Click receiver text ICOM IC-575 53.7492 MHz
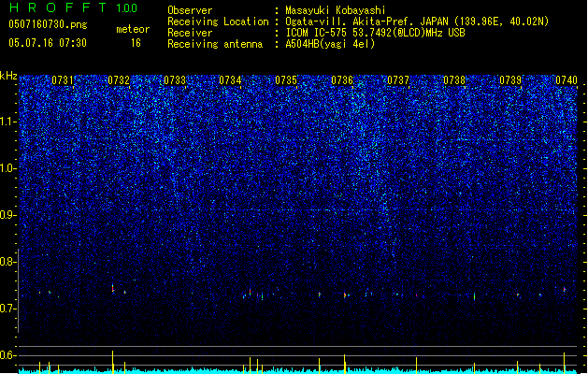The width and height of the screenshot is (588, 374). tap(375, 33)
